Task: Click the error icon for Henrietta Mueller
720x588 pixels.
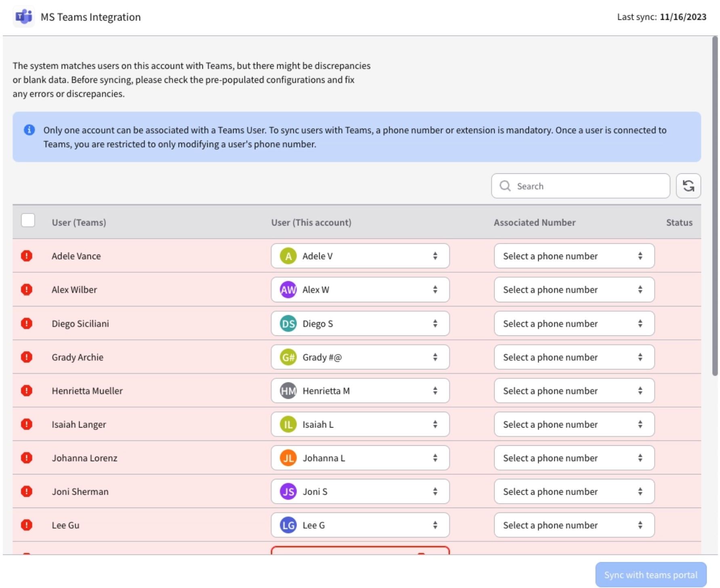Action: 27,390
